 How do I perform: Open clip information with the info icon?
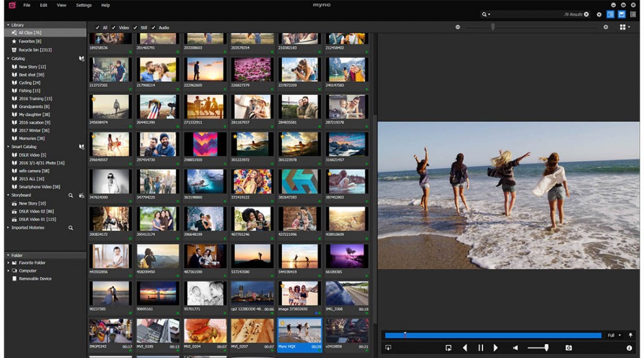click(x=629, y=348)
